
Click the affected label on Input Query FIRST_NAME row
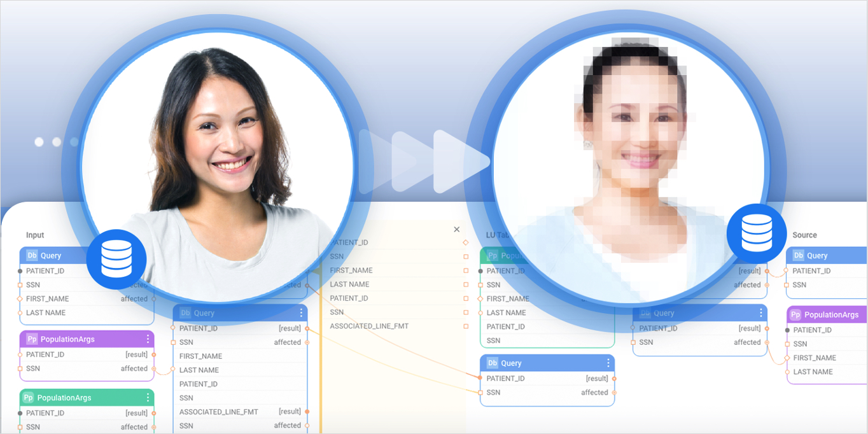tap(134, 299)
